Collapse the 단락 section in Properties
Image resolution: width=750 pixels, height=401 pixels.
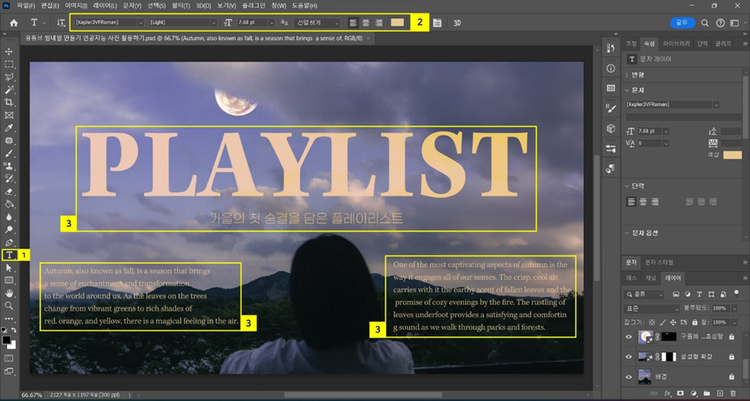627,186
